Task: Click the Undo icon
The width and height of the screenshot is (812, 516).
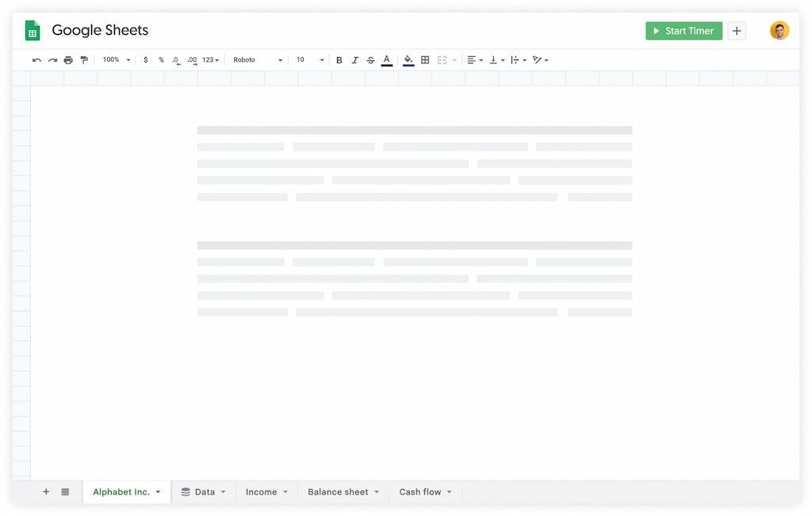Action: (x=36, y=59)
